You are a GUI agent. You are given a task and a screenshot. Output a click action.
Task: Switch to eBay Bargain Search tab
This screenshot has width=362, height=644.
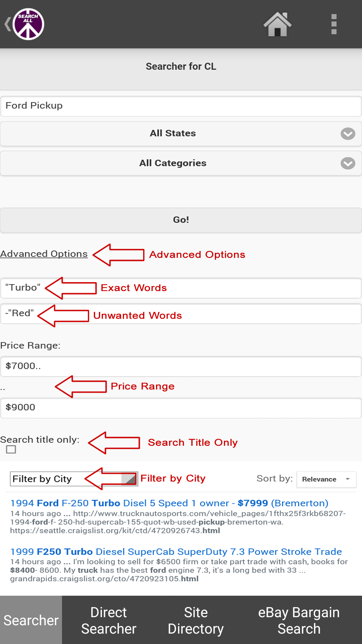[299, 620]
